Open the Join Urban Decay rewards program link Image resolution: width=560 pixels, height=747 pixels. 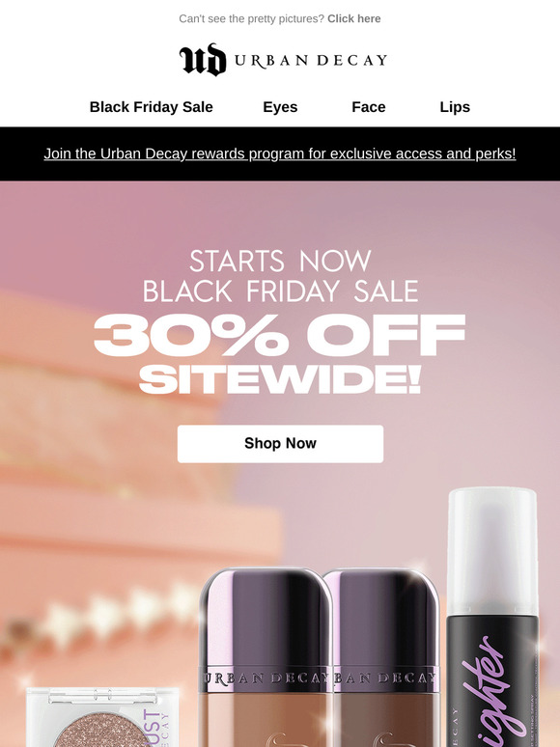pyautogui.click(x=280, y=153)
